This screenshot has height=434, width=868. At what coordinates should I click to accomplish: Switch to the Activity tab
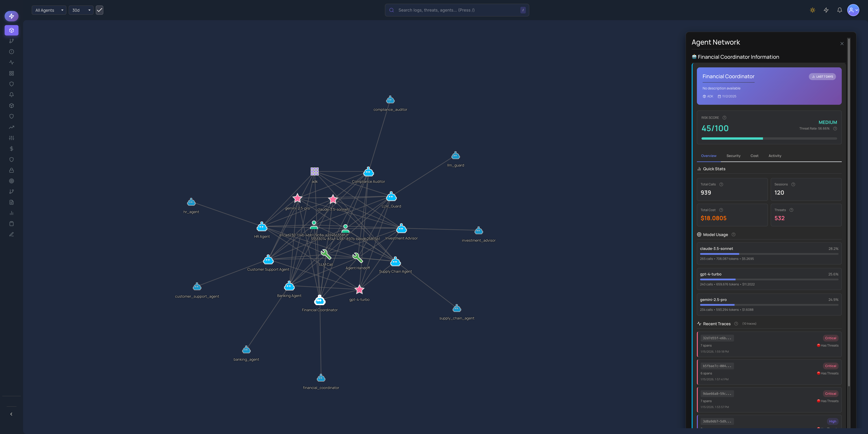(x=775, y=156)
